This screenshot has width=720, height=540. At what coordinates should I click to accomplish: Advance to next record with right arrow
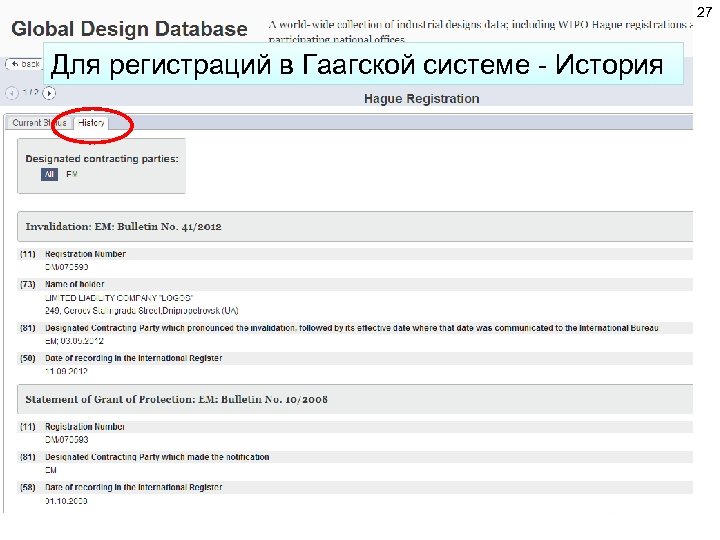pos(49,93)
